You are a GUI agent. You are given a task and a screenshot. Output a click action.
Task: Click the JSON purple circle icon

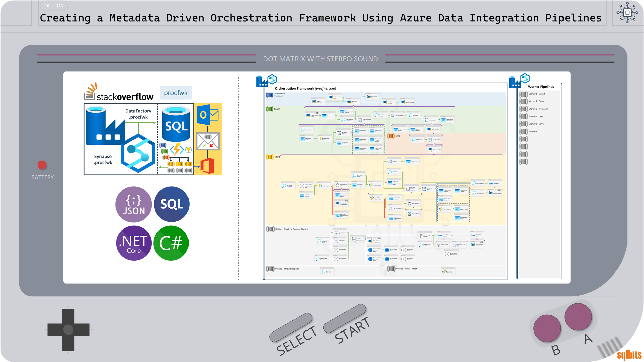coord(133,204)
